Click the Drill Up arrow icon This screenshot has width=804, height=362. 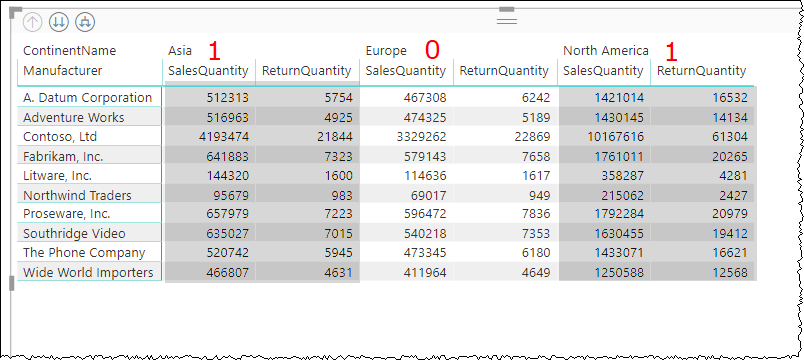coord(32,22)
